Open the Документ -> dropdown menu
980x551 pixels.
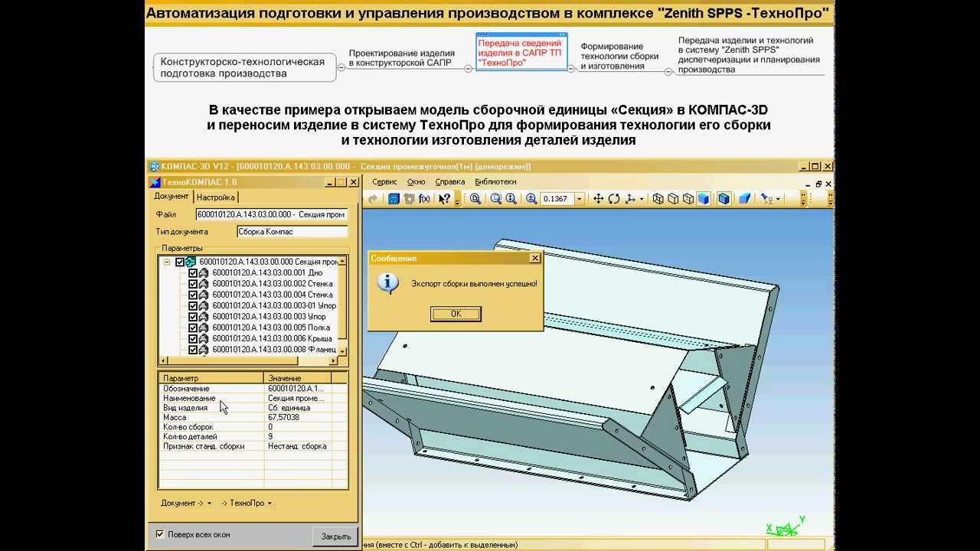pos(186,503)
